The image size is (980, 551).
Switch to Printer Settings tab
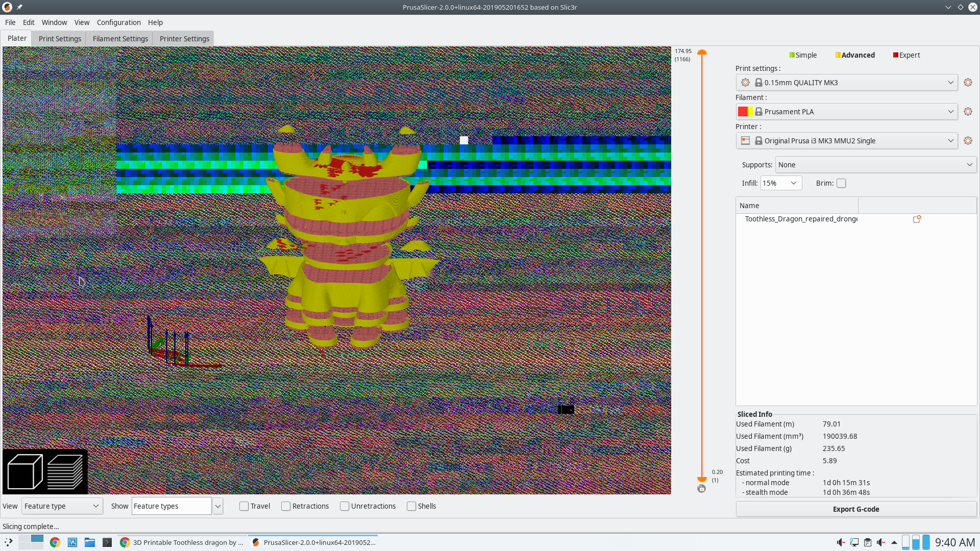click(184, 39)
